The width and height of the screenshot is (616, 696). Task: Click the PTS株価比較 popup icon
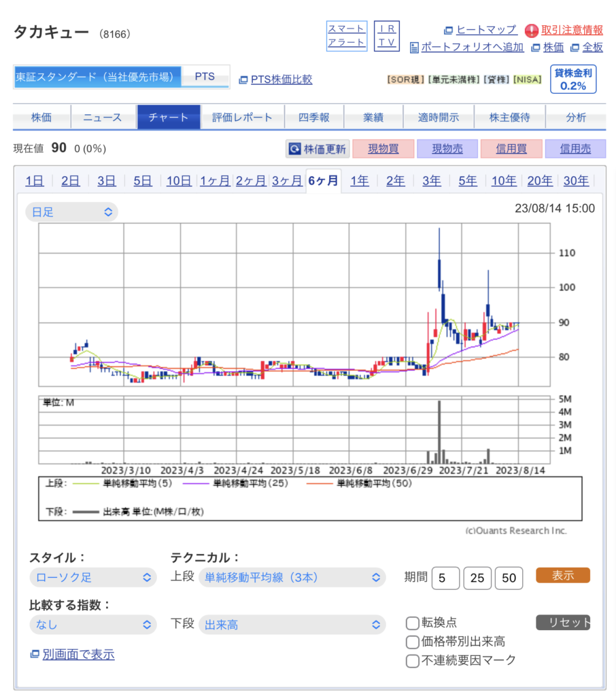(x=243, y=80)
